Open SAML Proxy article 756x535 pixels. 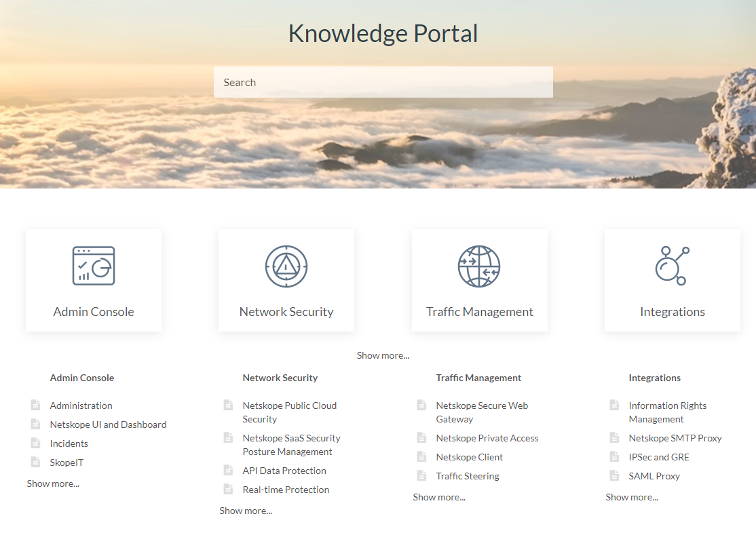[x=654, y=476]
